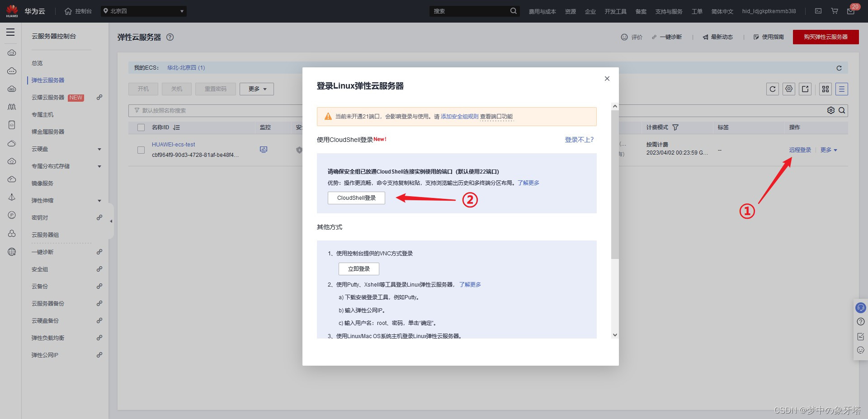Click 立即登录 for VNC login
The image size is (868, 419).
click(359, 269)
